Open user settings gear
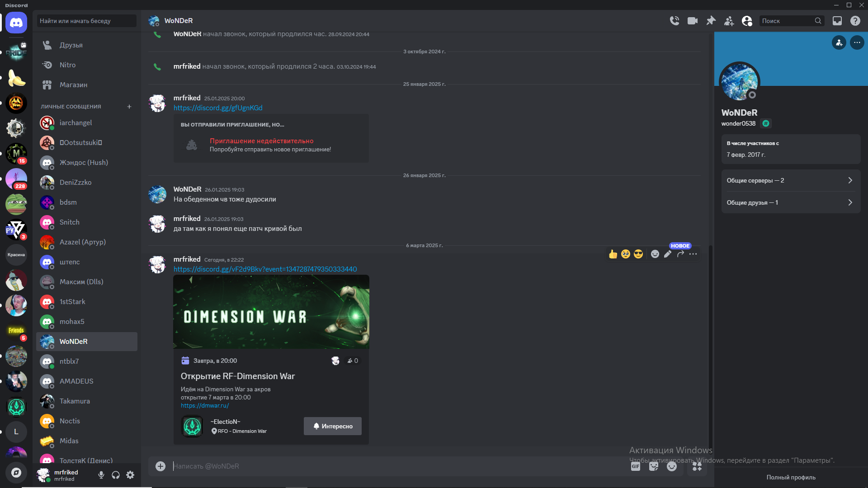 130,475
